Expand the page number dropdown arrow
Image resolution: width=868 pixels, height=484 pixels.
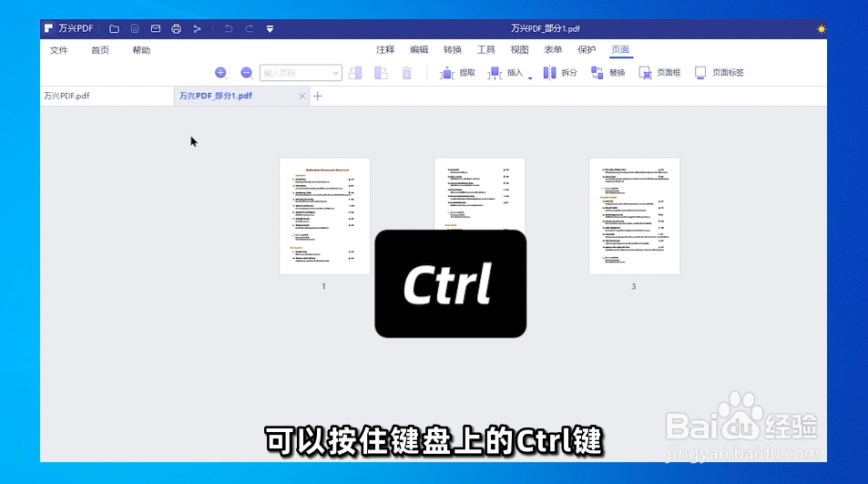[335, 73]
